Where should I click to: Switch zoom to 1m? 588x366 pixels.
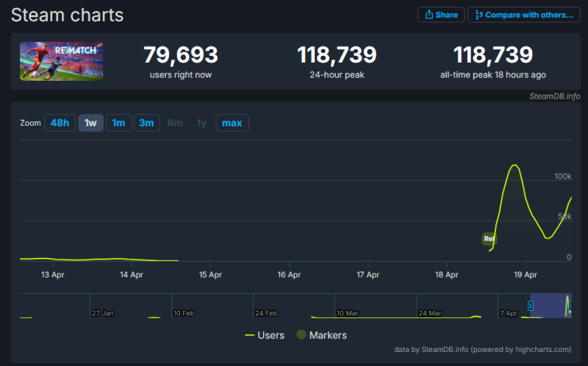[118, 123]
